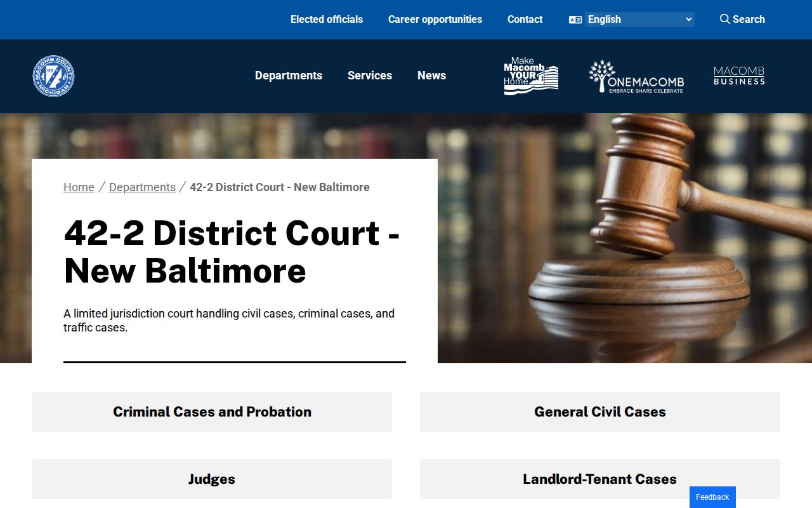This screenshot has height=508, width=812.
Task: Open the OneMacomb tree logo link
Action: [636, 76]
